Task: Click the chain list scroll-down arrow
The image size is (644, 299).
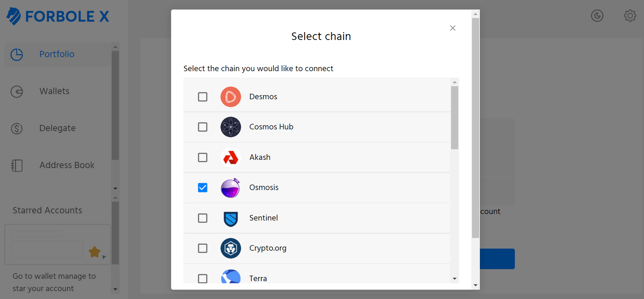Action: point(454,279)
